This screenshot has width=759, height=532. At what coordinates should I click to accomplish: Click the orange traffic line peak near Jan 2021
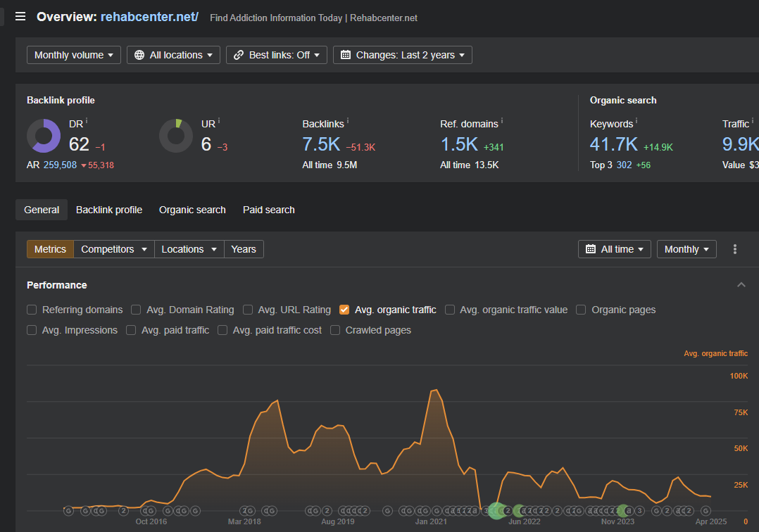tap(436, 390)
